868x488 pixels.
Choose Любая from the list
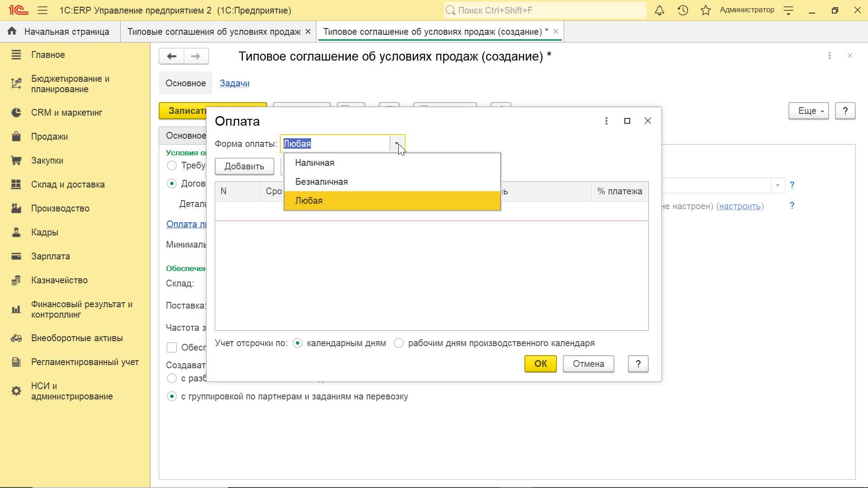coord(392,201)
